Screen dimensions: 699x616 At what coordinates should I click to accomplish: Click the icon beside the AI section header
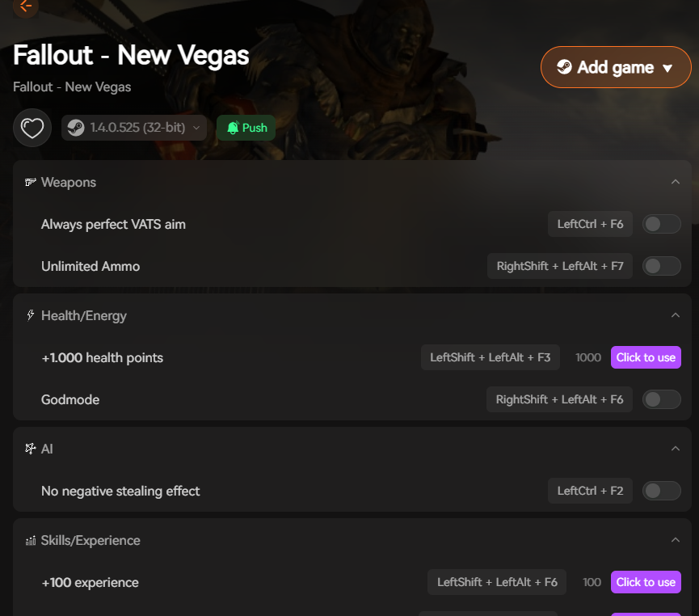30,449
